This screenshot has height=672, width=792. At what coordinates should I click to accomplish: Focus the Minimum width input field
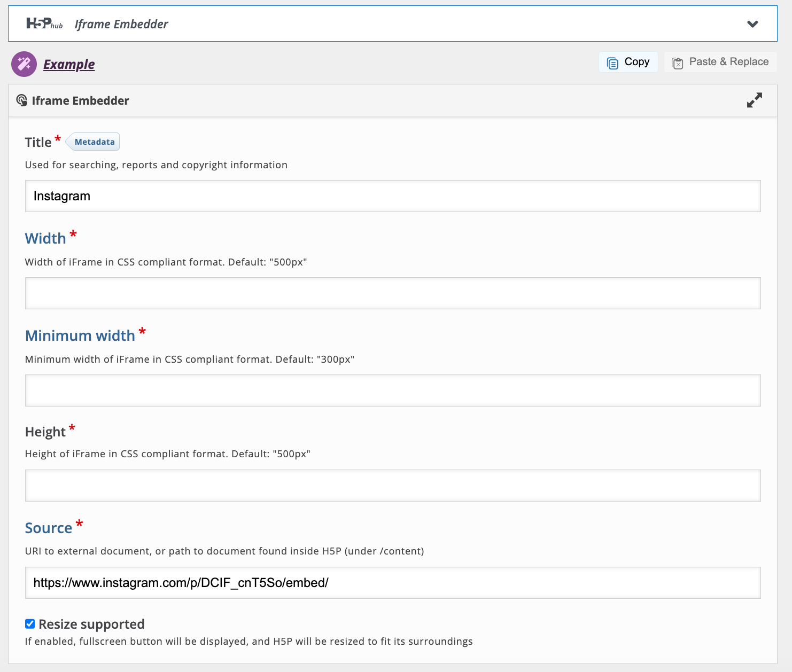[x=393, y=390]
